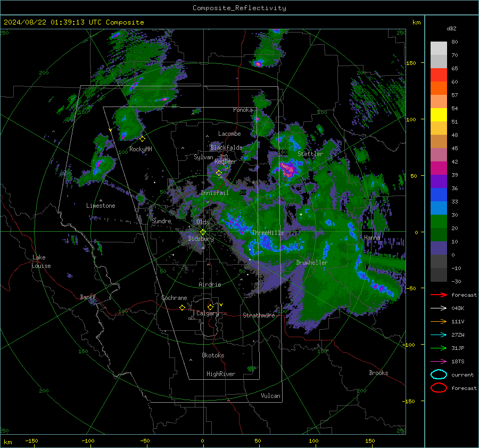The image size is (479, 448).
Task: Click the Banff label
Action: point(88,297)
